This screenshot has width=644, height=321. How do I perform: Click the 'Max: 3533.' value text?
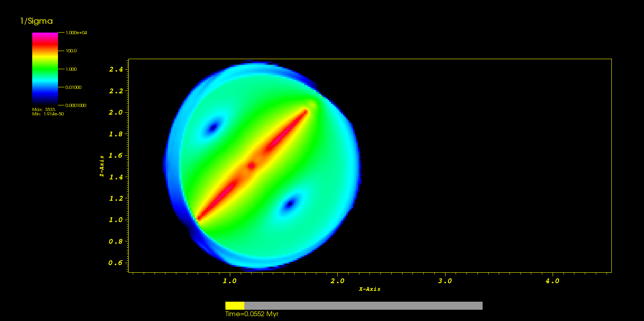44,109
